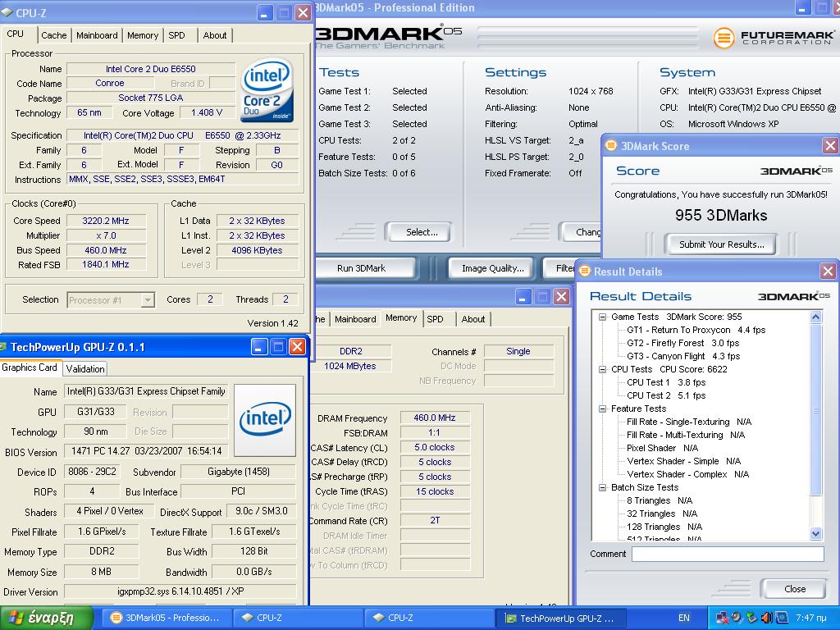840x630 pixels.
Task: Click the EN language indicator
Action: (684, 618)
